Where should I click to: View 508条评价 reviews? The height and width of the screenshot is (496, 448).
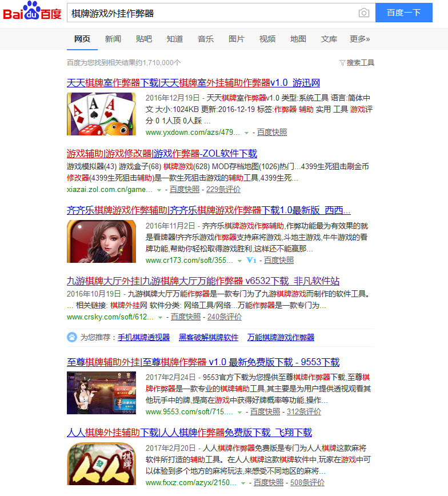tap(307, 483)
